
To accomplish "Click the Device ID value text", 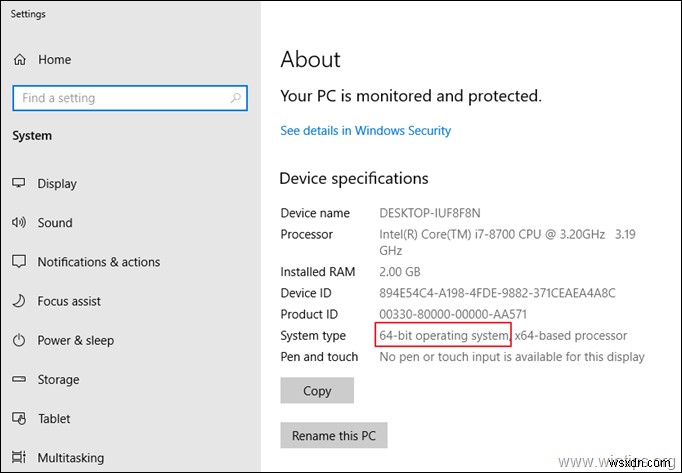I will [x=497, y=293].
